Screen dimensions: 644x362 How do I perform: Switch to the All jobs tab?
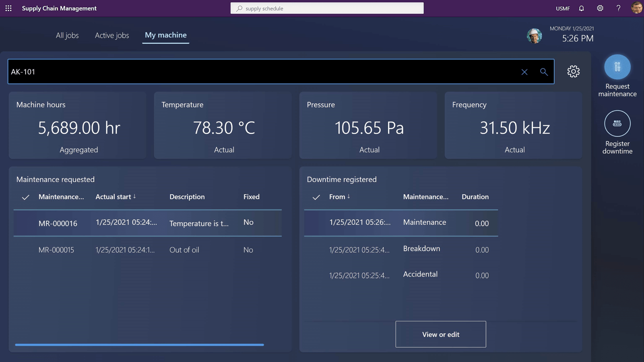point(67,35)
